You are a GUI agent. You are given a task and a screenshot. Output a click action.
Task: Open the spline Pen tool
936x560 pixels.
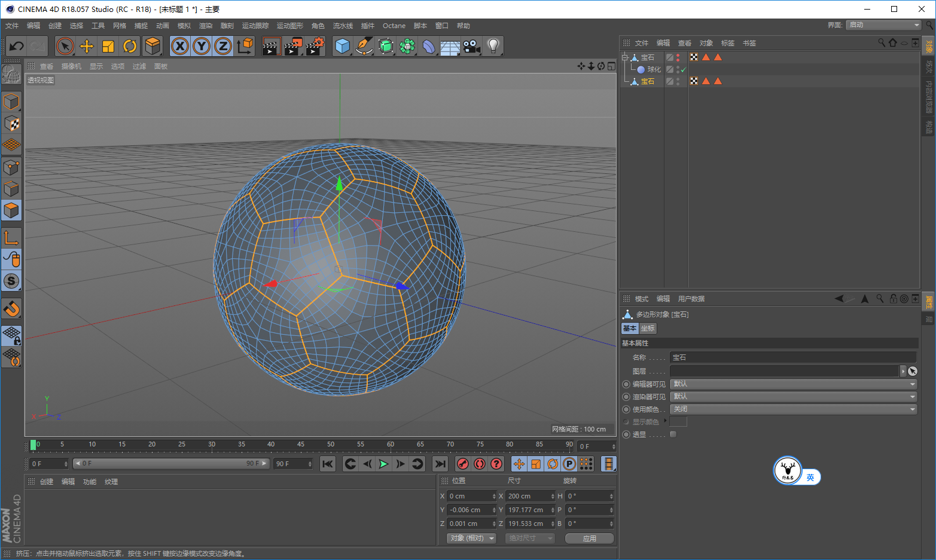[x=364, y=46]
